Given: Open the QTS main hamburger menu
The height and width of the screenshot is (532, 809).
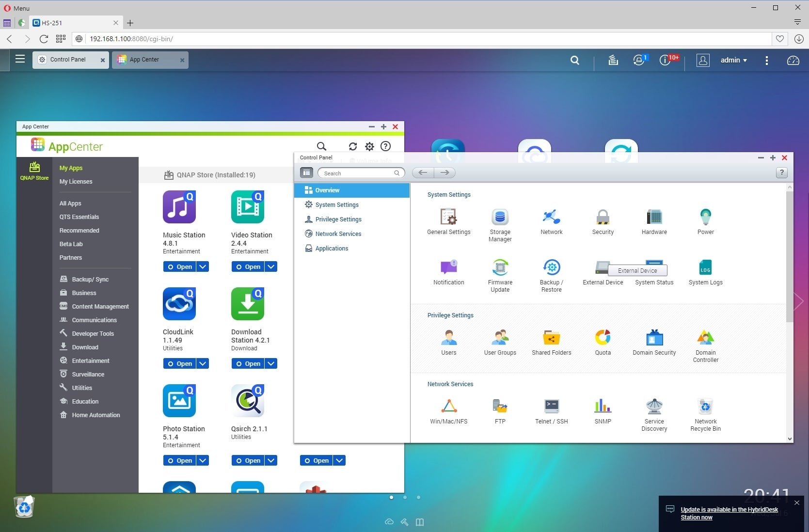Looking at the screenshot, I should pyautogui.click(x=20, y=59).
